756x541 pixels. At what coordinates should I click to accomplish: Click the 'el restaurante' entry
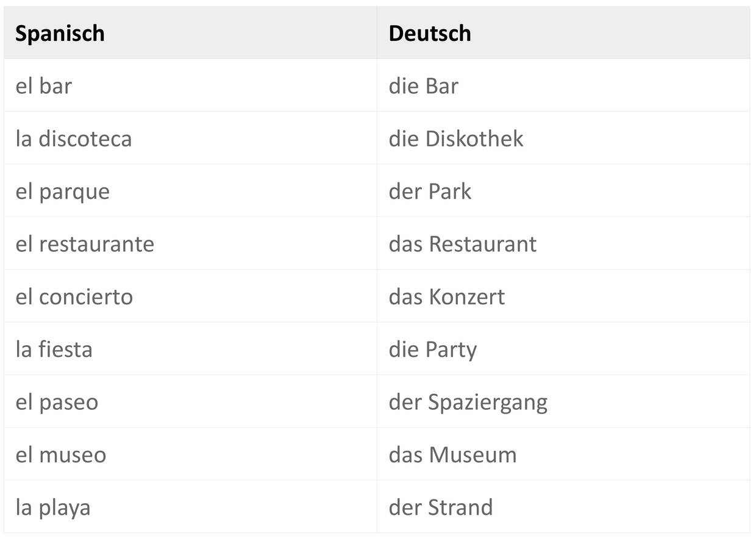(x=85, y=244)
